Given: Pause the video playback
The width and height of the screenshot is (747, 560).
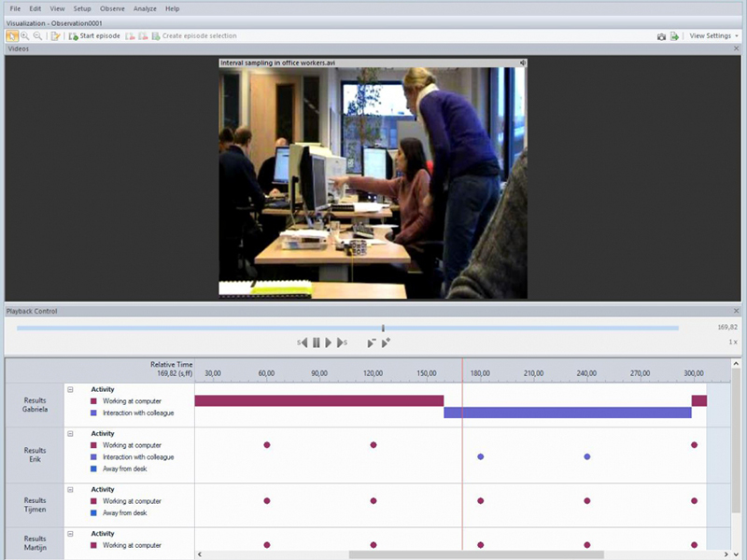Looking at the screenshot, I should pos(317,343).
